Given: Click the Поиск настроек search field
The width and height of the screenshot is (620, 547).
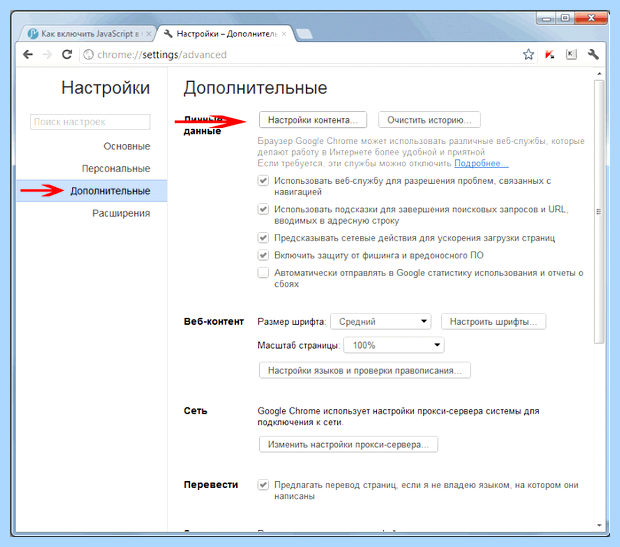Looking at the screenshot, I should pos(90,122).
